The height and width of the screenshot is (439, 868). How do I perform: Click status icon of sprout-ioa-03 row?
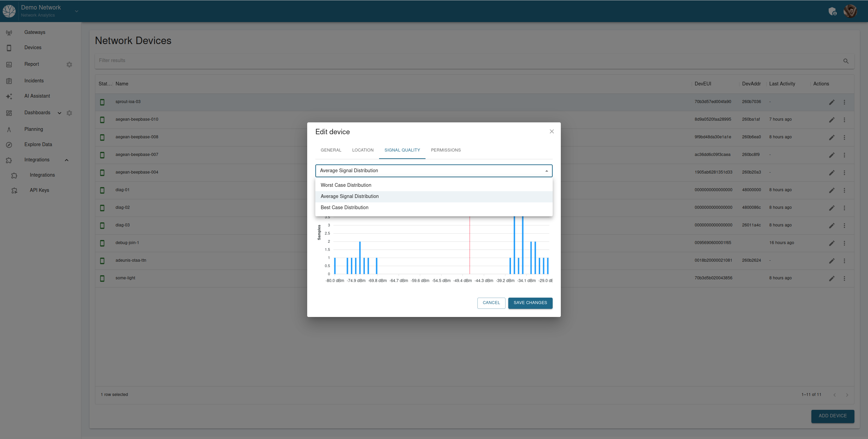click(x=102, y=102)
